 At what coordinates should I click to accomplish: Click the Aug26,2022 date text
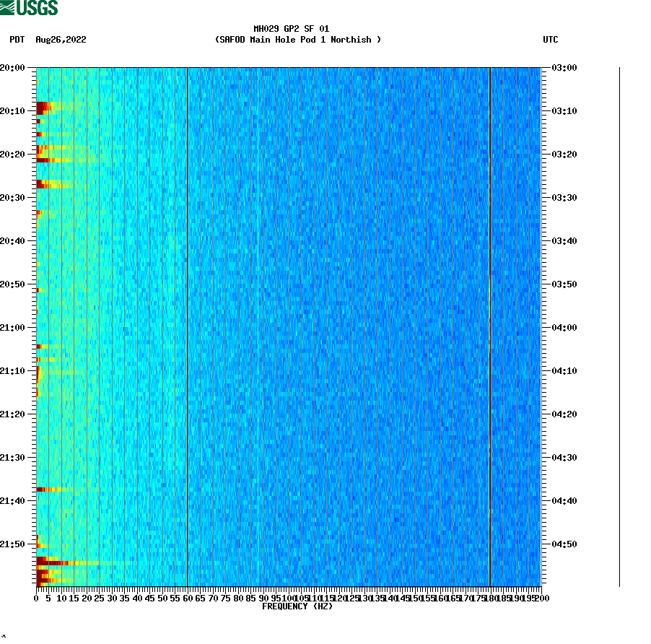[61, 40]
